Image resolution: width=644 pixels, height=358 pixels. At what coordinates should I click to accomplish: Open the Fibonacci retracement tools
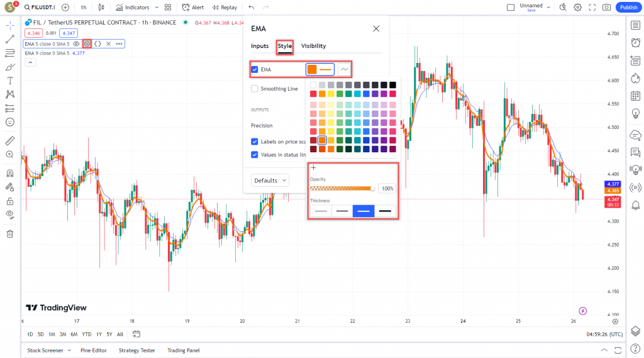click(10, 53)
